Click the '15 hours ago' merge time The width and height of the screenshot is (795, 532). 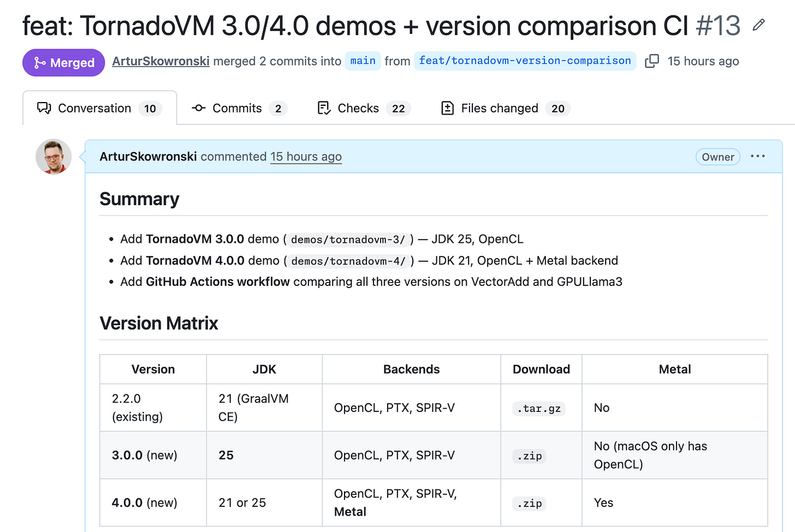703,61
